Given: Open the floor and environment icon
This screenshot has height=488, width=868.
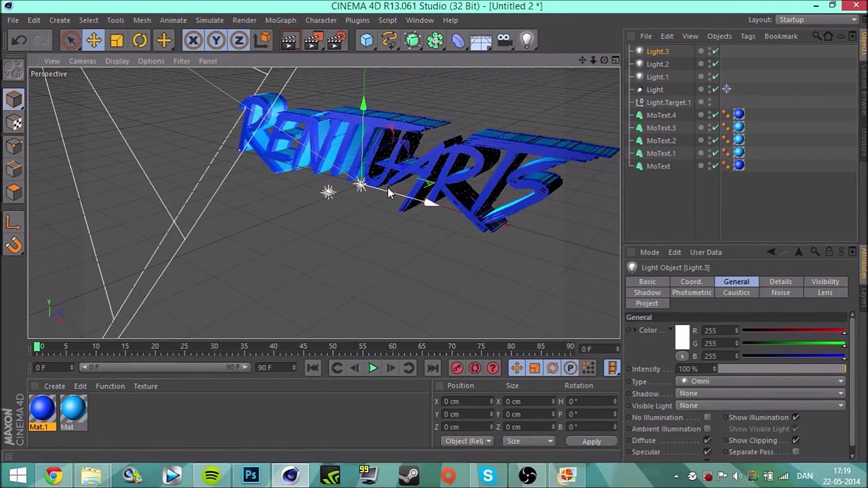Looking at the screenshot, I should [x=481, y=40].
